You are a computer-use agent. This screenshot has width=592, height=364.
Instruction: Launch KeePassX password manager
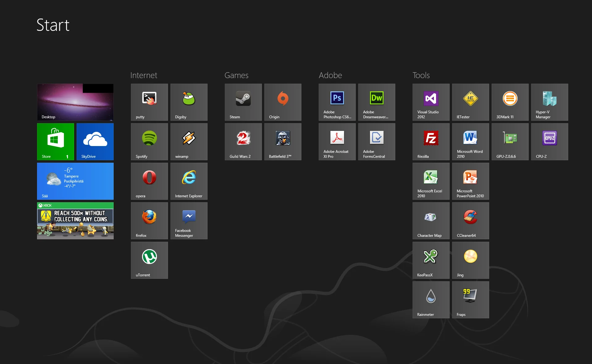(x=431, y=260)
